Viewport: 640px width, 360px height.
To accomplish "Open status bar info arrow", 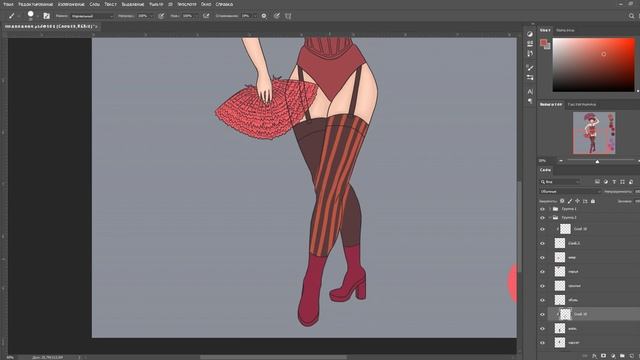I will click(x=79, y=357).
